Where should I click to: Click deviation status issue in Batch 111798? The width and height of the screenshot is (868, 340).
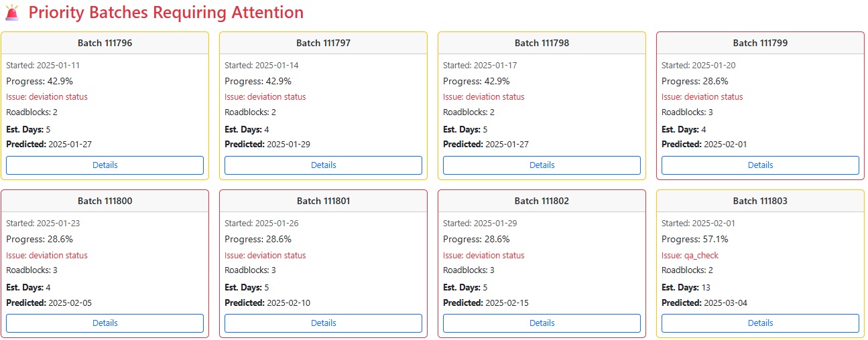pyautogui.click(x=483, y=97)
